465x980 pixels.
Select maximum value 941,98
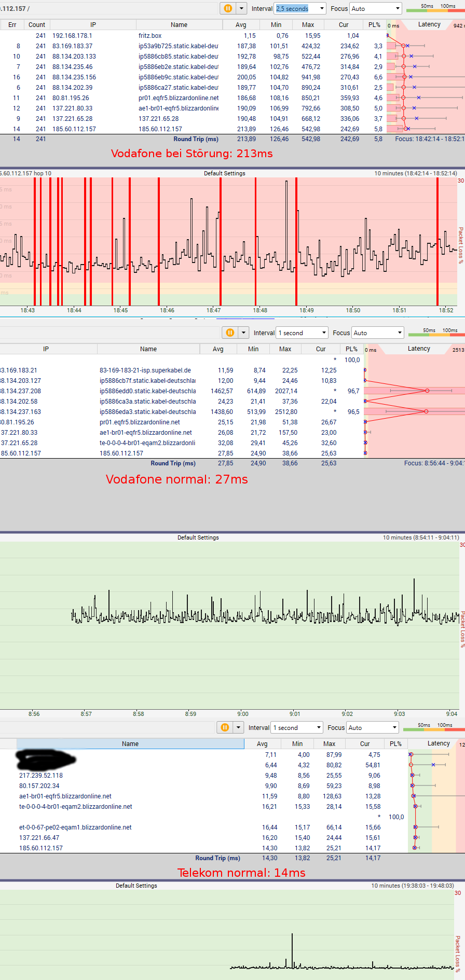click(311, 77)
